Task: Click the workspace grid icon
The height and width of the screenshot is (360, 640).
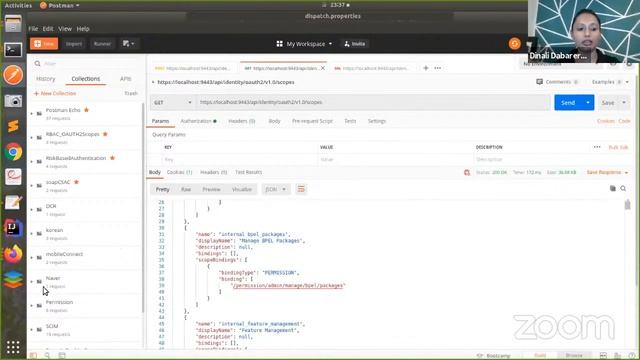Action: pyautogui.click(x=280, y=44)
